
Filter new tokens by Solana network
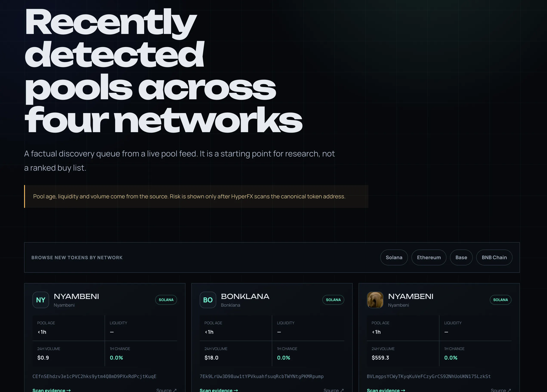pyautogui.click(x=394, y=257)
